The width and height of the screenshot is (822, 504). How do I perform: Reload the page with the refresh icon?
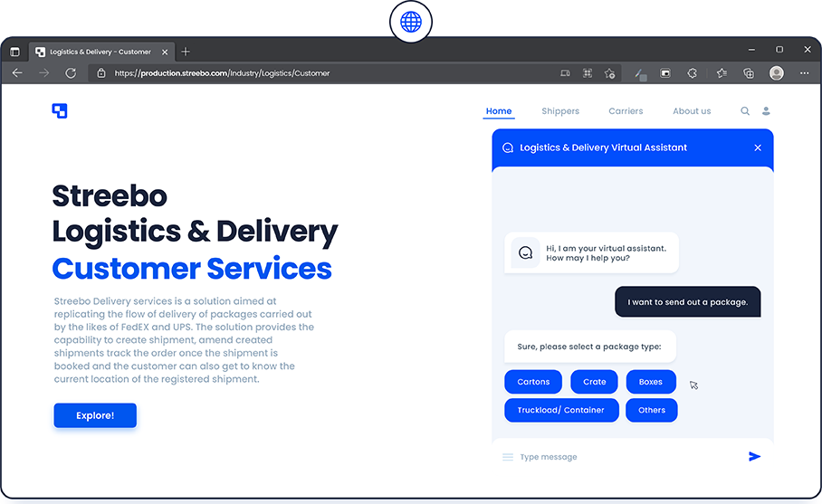(x=71, y=73)
